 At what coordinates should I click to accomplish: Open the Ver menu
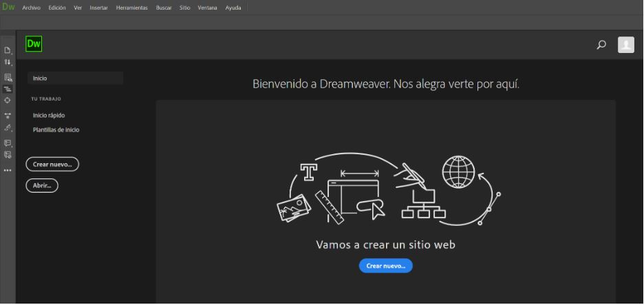click(x=78, y=8)
